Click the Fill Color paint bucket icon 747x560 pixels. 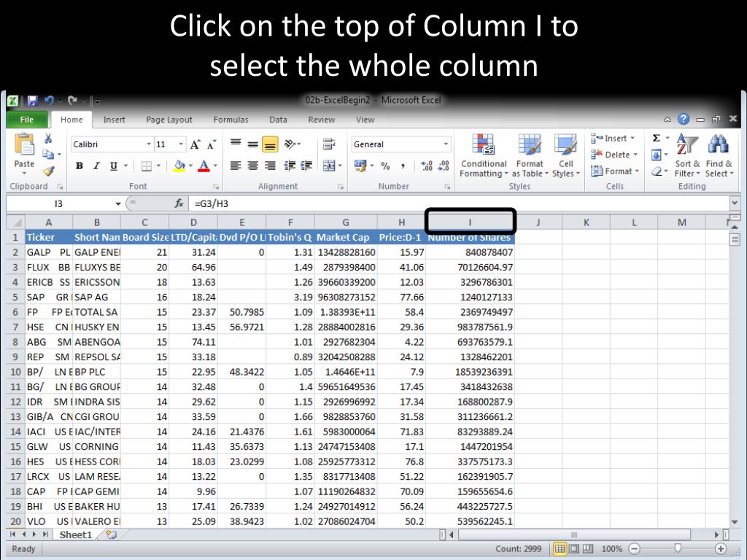coord(179,166)
